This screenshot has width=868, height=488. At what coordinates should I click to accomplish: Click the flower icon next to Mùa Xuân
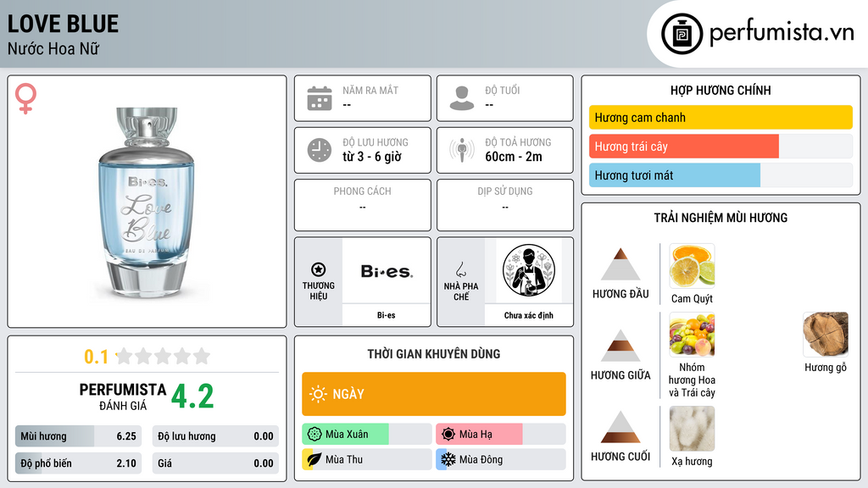(x=314, y=434)
